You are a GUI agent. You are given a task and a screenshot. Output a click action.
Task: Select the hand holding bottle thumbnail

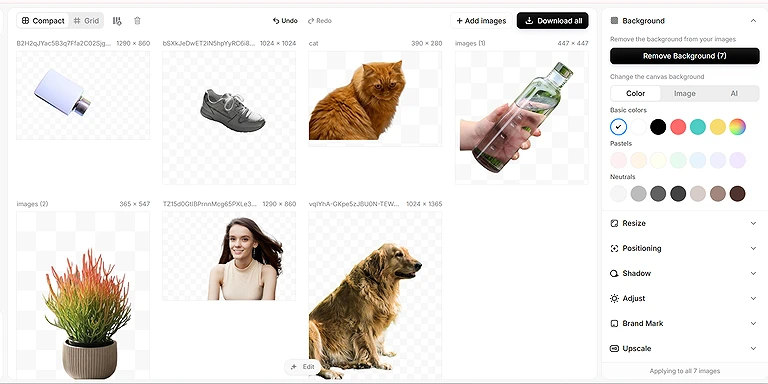522,118
